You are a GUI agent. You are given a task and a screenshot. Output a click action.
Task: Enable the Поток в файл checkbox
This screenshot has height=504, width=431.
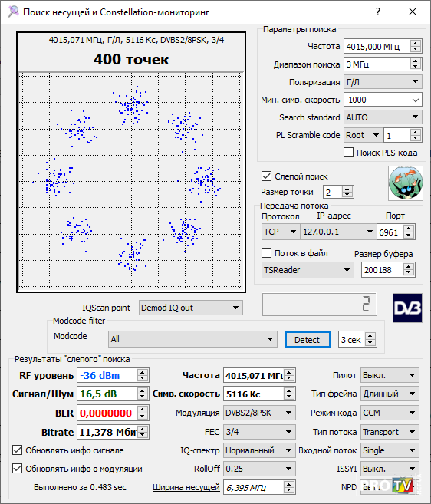pyautogui.click(x=266, y=253)
